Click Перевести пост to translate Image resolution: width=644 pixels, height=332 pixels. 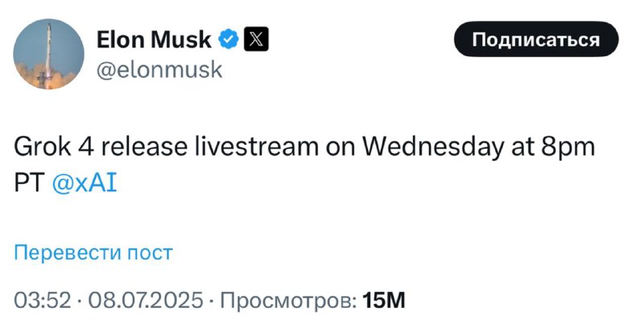93,252
